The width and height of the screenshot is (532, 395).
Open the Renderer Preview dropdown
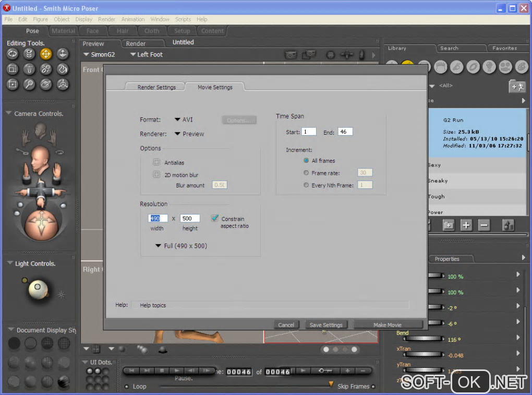[x=189, y=134]
